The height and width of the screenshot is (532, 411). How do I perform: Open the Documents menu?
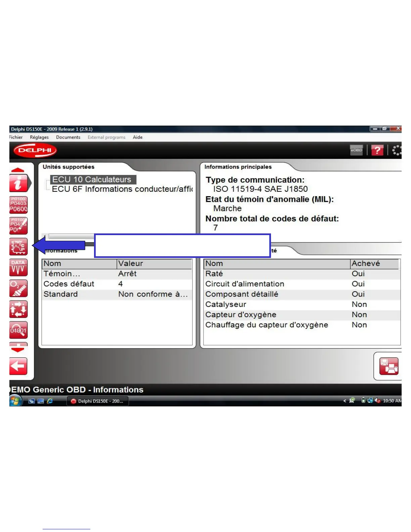68,137
